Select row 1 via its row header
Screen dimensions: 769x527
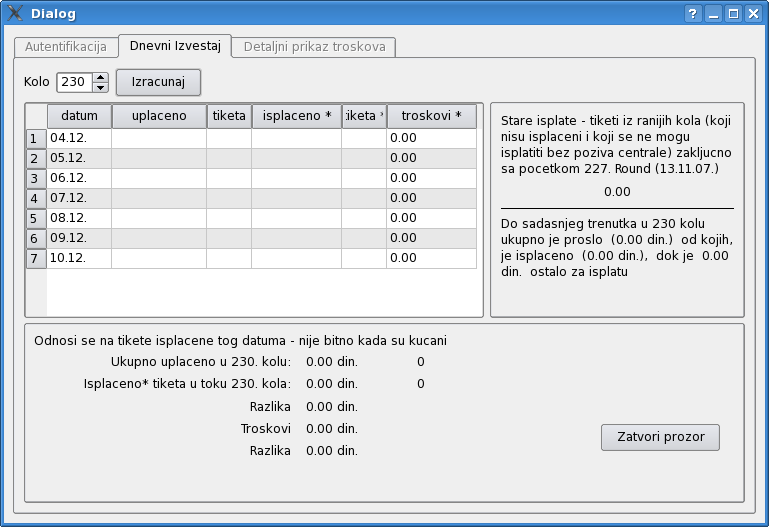pos(35,138)
